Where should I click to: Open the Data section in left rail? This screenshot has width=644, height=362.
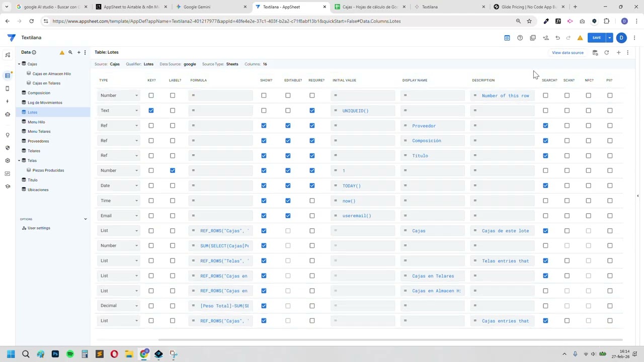click(x=8, y=75)
